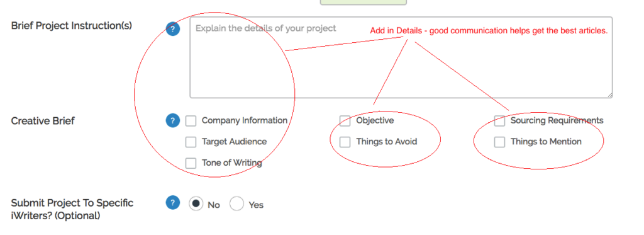Click the green button above the text area
Screen dimensions: 644x235
[363, 2]
